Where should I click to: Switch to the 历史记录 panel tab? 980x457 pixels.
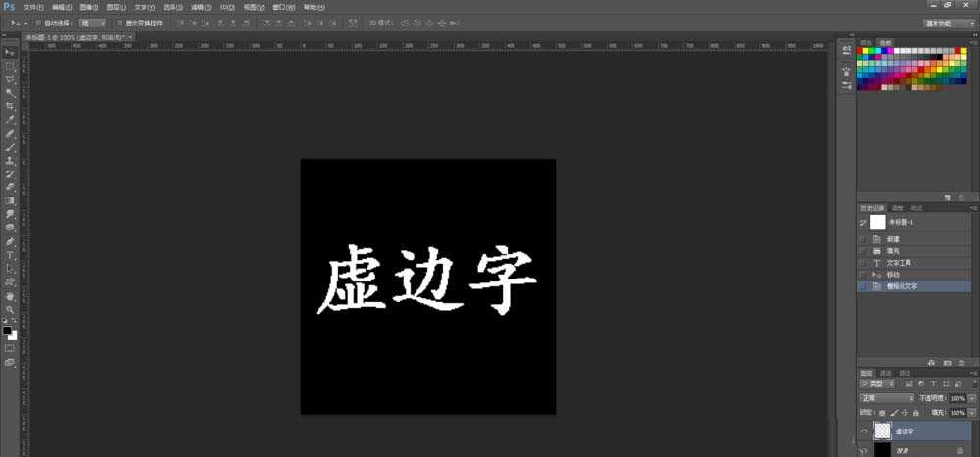(x=871, y=208)
